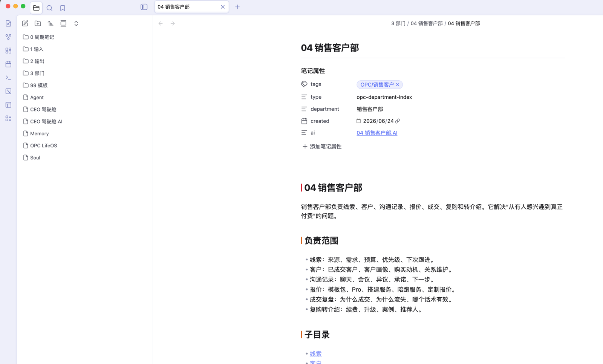The image size is (603, 364).
Task: Click breadcrumb 3 部门
Action: pos(398,23)
